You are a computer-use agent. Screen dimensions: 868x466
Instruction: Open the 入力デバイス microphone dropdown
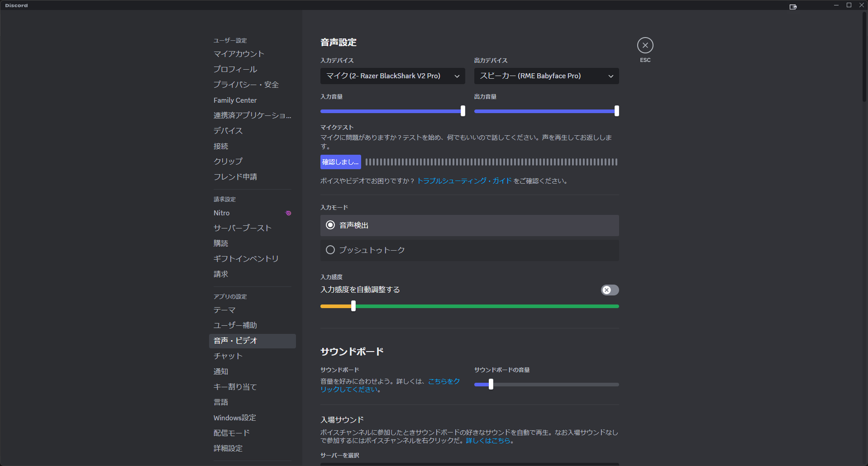[x=392, y=76]
